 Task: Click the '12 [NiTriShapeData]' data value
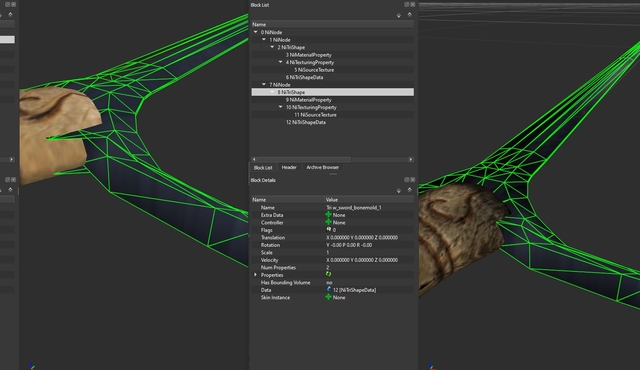click(354, 290)
